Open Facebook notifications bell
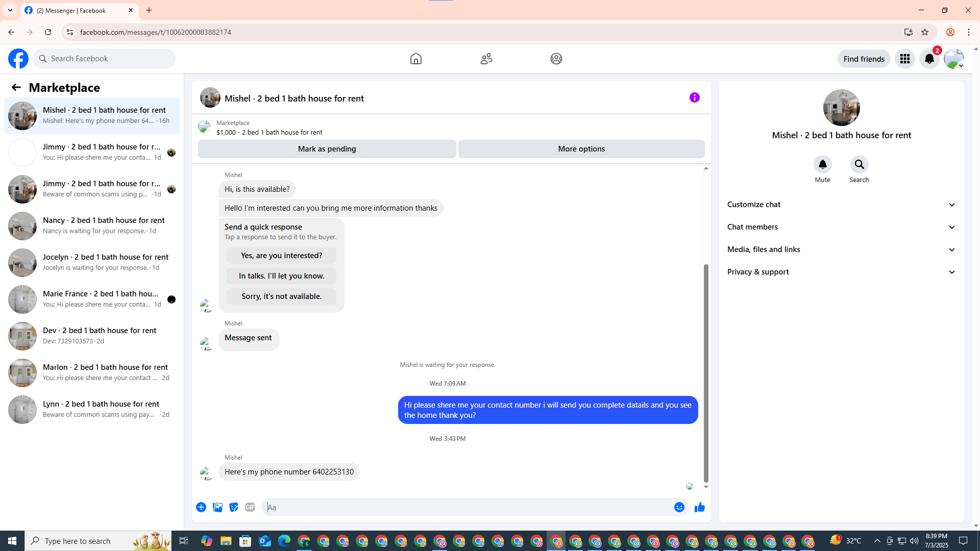Viewport: 980px width, 551px height. 929,59
